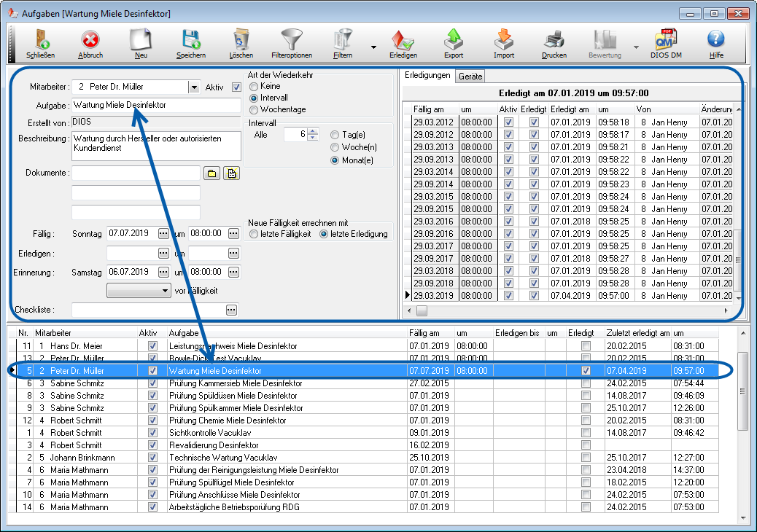
Task: Open the vor Fälligkeit dropdown
Action: (139, 291)
